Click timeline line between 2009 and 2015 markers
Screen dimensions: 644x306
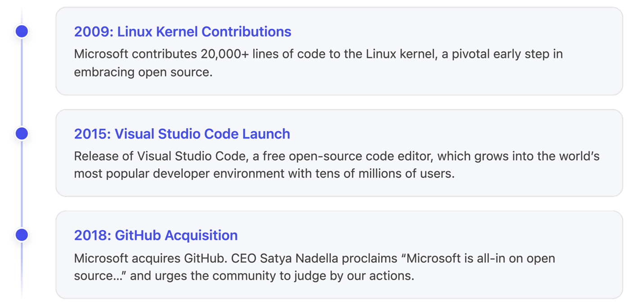[x=22, y=82]
